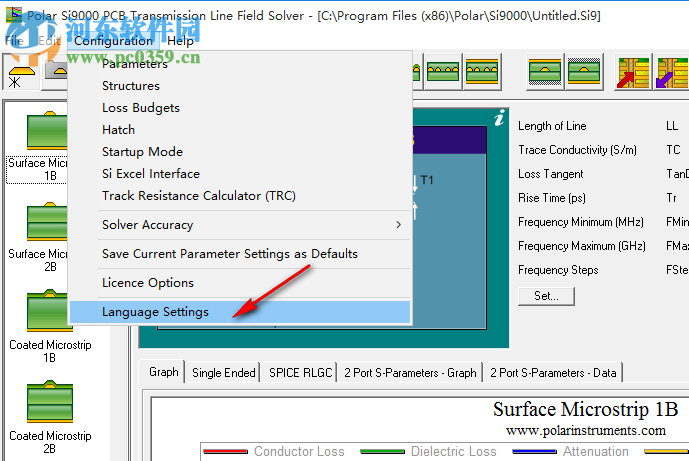Click the Conductor Loss red legend line
Image resolution: width=689 pixels, height=461 pixels.
(225, 451)
